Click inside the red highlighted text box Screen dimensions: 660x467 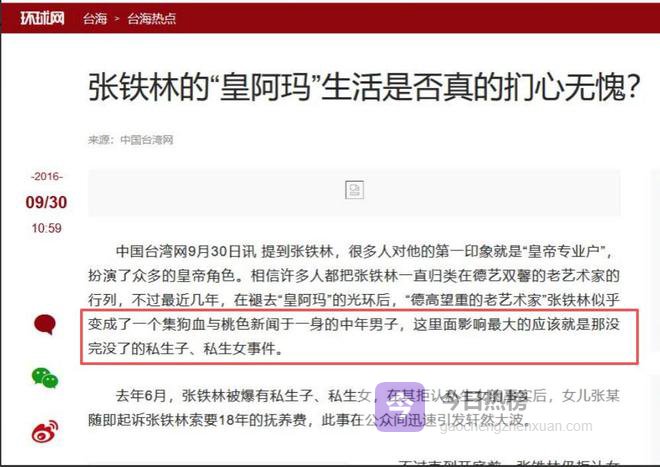359,336
